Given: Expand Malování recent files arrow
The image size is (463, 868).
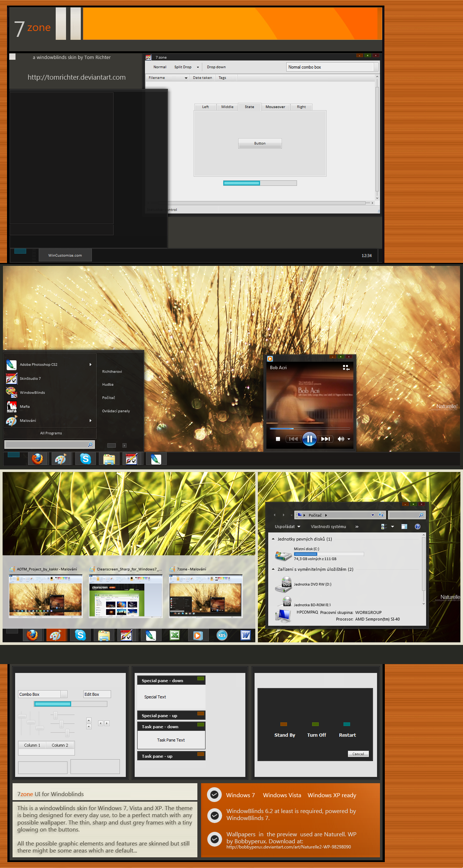Looking at the screenshot, I should click(x=90, y=421).
